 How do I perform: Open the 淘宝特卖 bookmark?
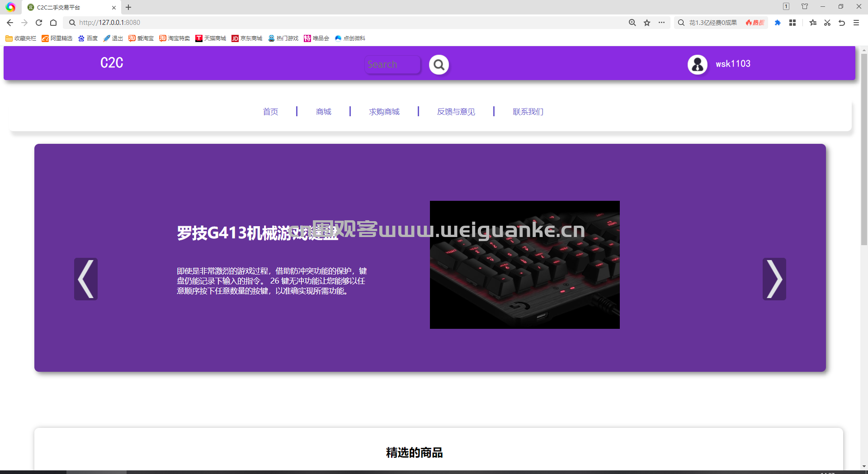coord(175,38)
